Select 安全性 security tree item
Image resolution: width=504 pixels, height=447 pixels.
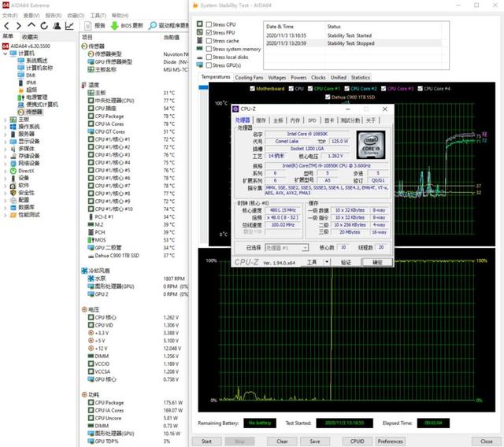[22, 193]
